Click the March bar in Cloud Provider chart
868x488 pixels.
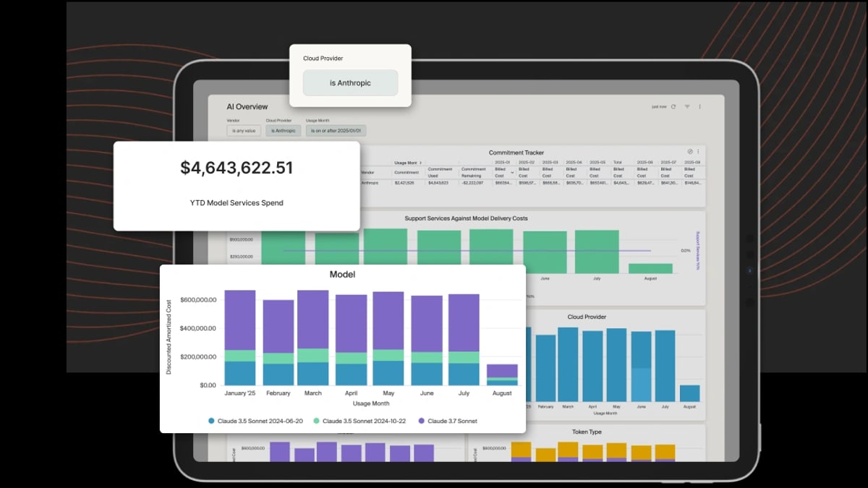pyautogui.click(x=568, y=364)
